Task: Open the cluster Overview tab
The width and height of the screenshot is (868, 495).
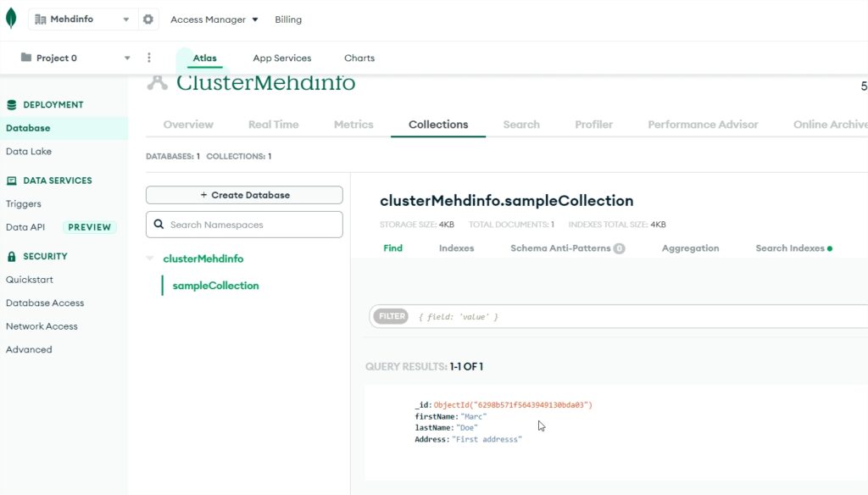Action: pos(188,125)
